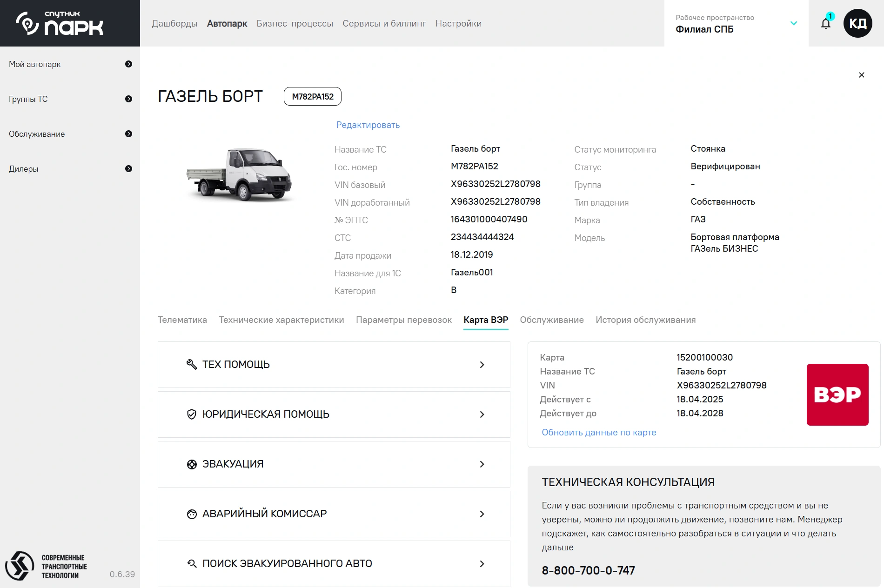Click the Gazelle truck photo thumbnail
This screenshot has width=884, height=588.
pyautogui.click(x=239, y=175)
